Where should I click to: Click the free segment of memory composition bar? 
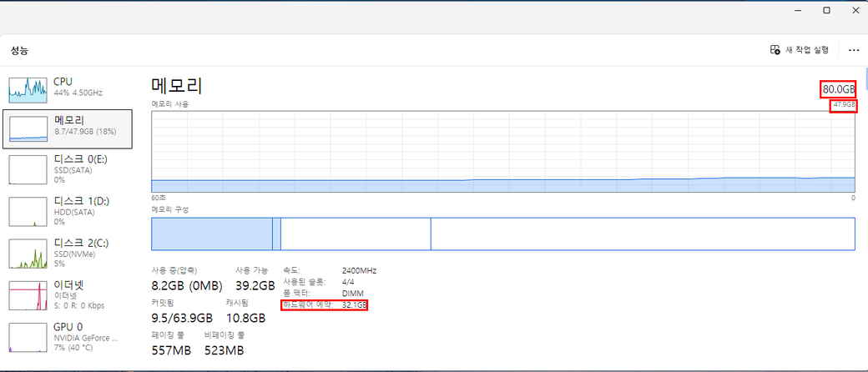click(642, 234)
